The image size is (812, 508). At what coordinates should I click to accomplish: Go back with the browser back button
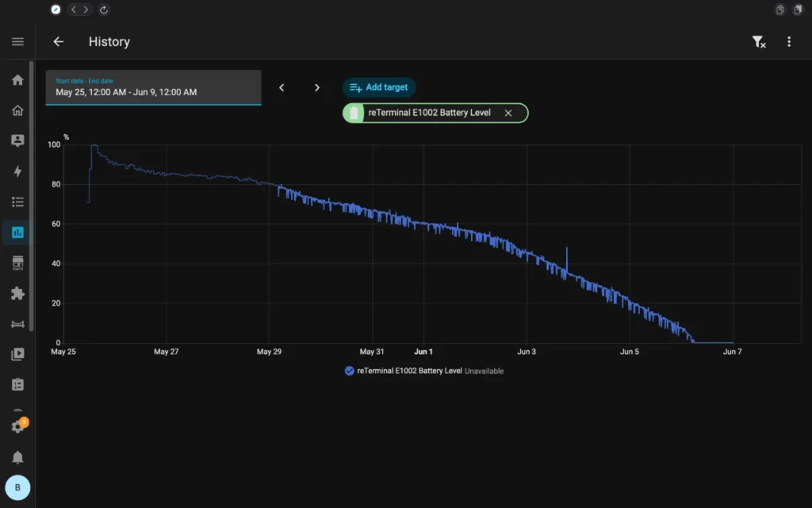coord(74,10)
